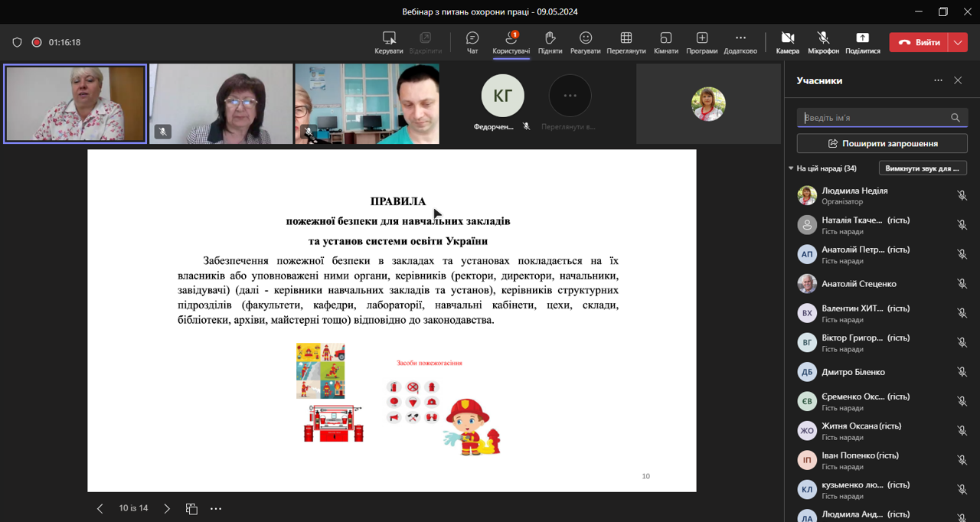Open participants panel ellipsis options
The width and height of the screenshot is (980, 522).
click(938, 80)
